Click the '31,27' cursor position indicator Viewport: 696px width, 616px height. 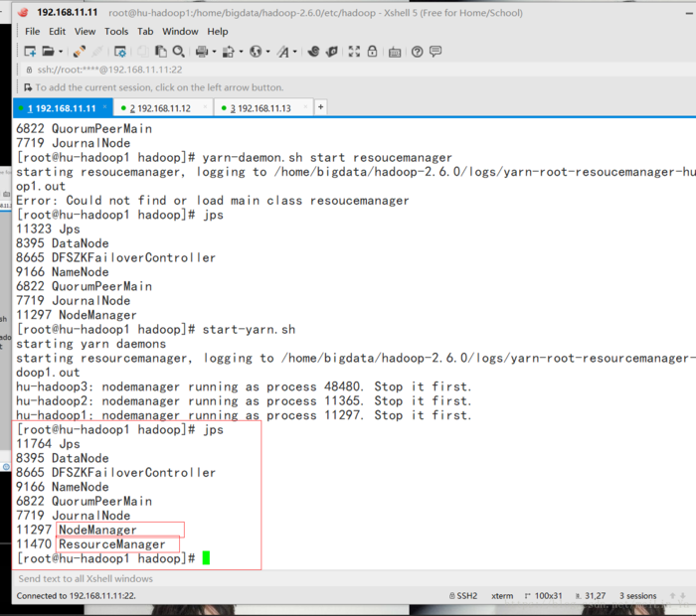tap(591, 595)
